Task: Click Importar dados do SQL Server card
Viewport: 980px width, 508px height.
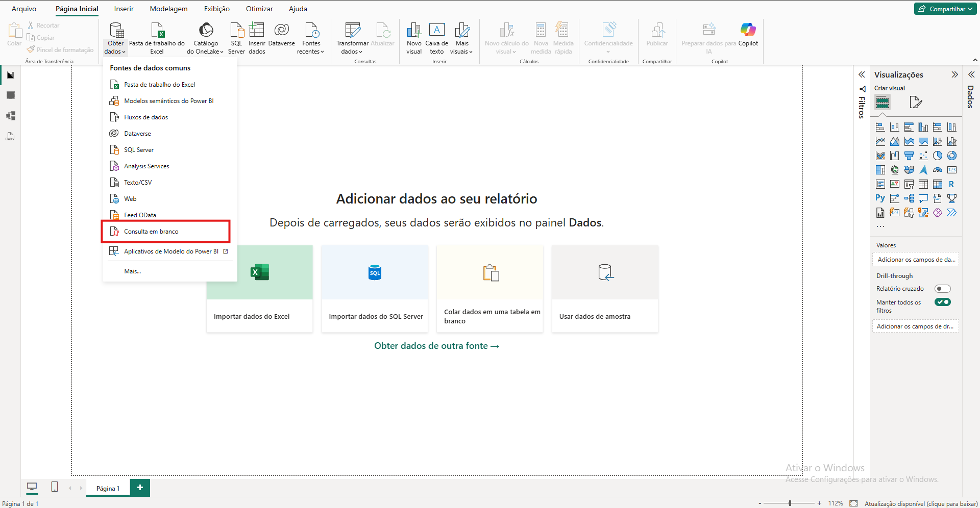Action: [375, 289]
